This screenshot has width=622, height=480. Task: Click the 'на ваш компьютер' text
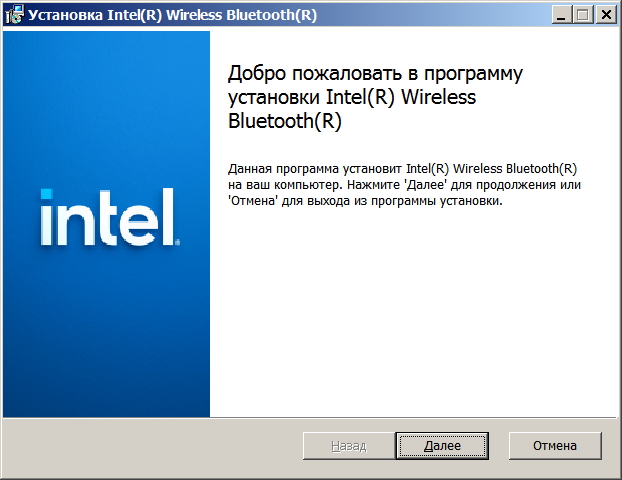(277, 185)
